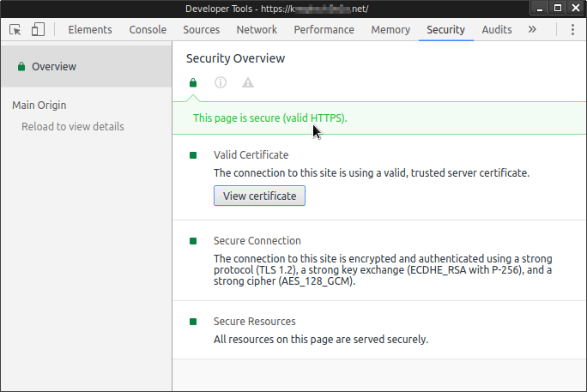Click the Reload to view details text

click(x=73, y=126)
